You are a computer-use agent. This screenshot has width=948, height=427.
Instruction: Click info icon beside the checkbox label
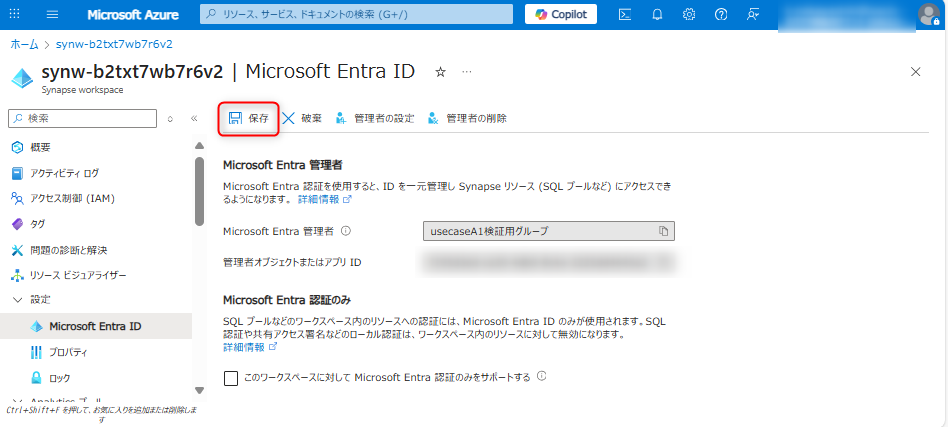542,376
